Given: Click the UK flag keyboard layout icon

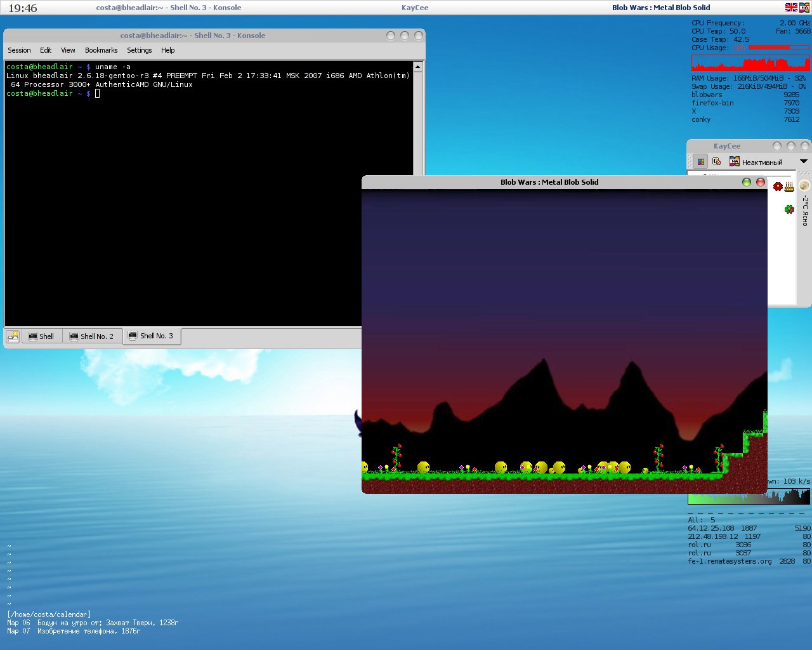Looking at the screenshot, I should pos(791,8).
